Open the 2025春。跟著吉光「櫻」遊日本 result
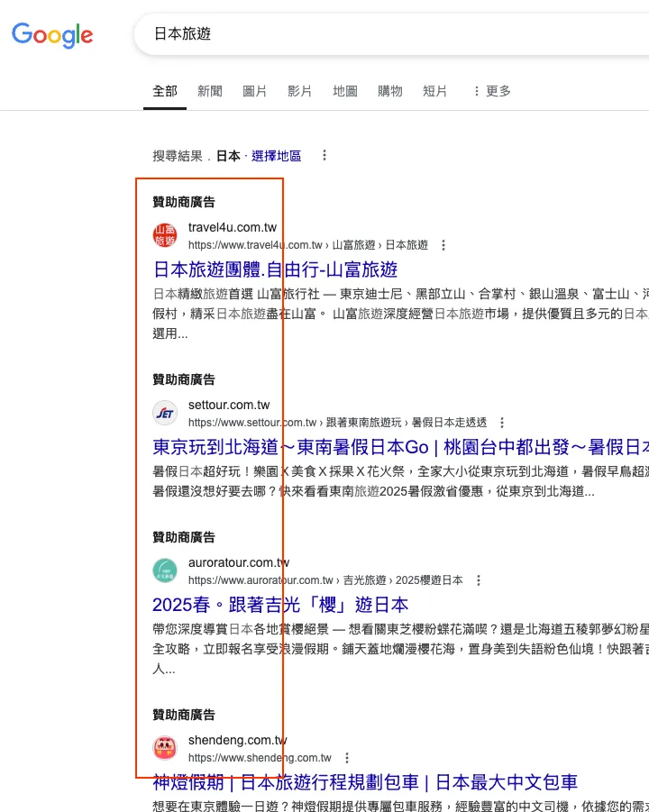649x812 pixels. point(280,605)
